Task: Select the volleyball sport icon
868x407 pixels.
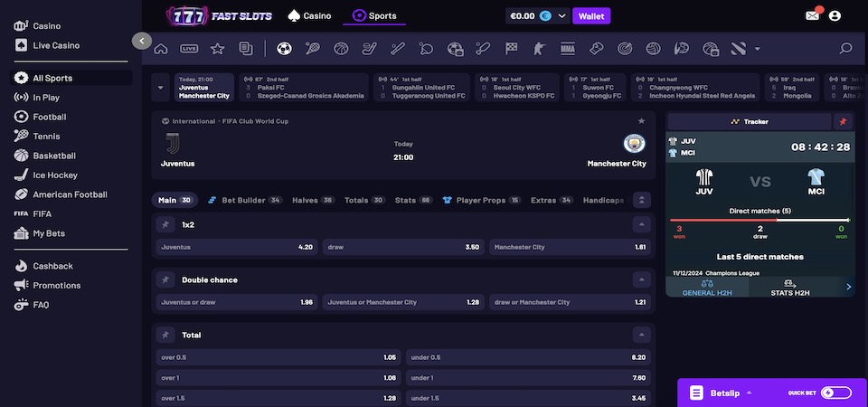Action: click(653, 49)
